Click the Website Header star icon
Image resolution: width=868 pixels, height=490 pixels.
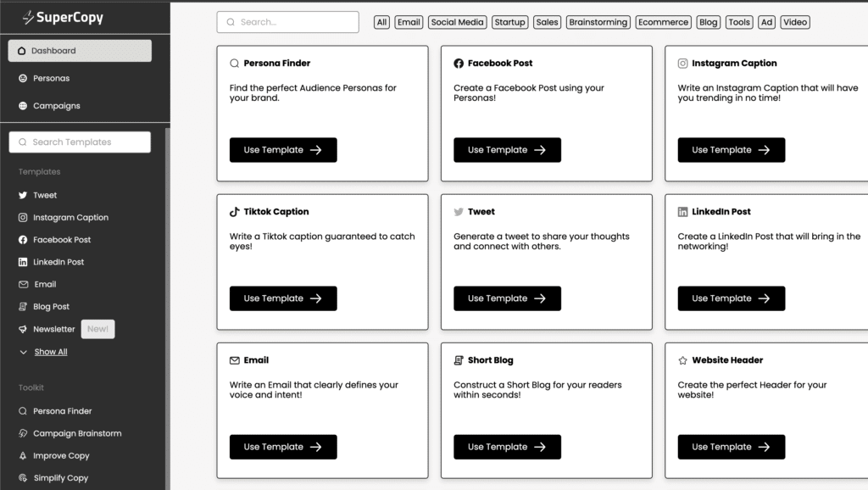coord(682,360)
